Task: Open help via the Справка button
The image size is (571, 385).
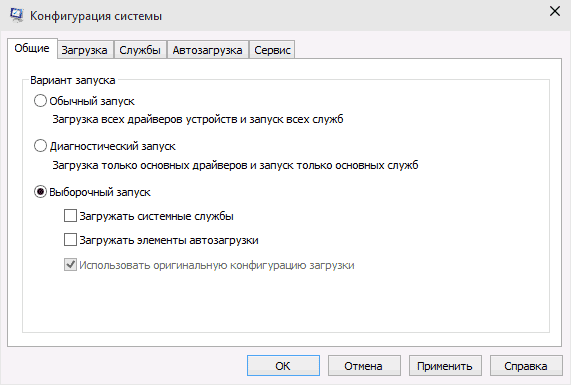Action: (x=526, y=366)
